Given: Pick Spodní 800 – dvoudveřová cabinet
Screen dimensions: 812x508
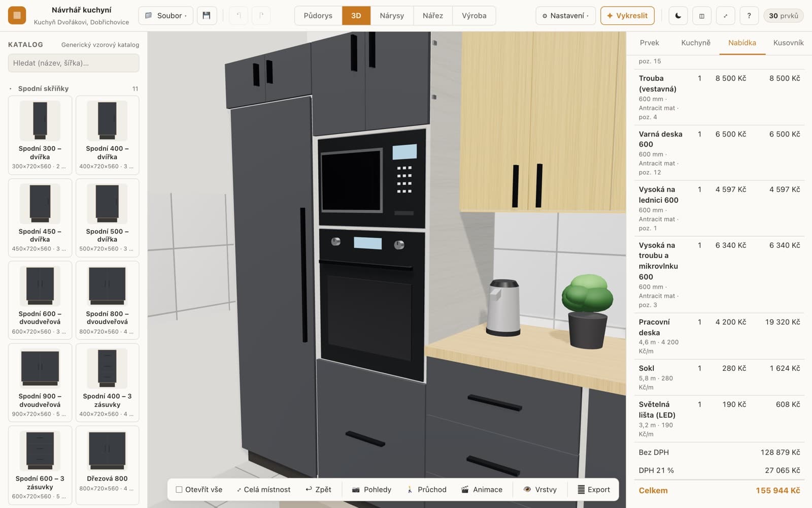Looking at the screenshot, I should pyautogui.click(x=107, y=300).
